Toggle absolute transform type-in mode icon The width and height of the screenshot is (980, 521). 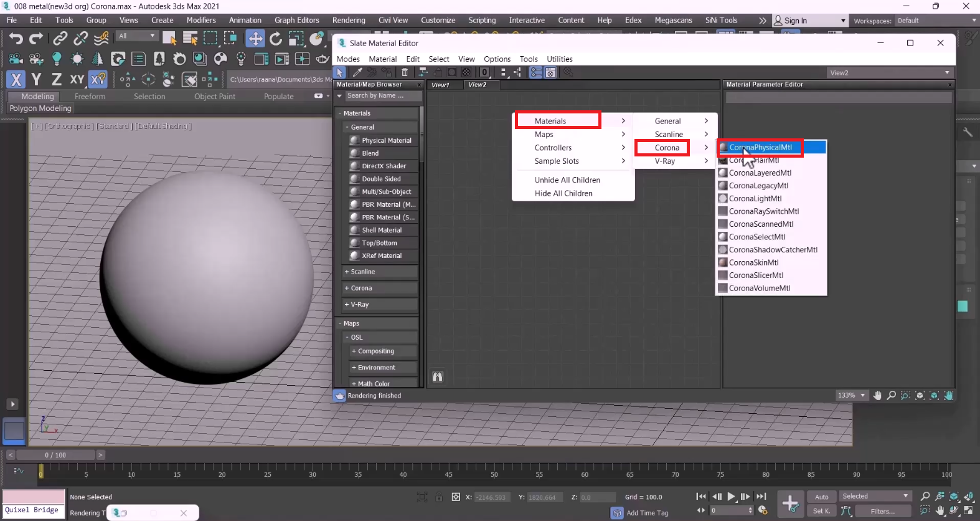tap(456, 497)
